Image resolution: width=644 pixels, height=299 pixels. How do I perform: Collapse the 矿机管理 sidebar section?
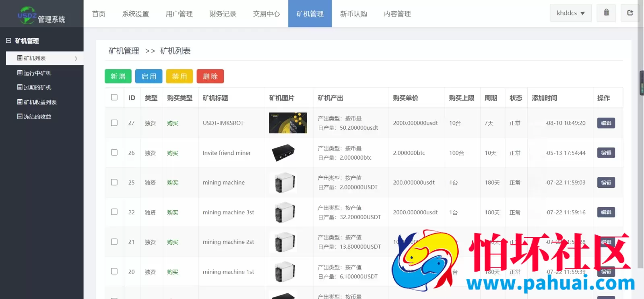click(x=8, y=41)
